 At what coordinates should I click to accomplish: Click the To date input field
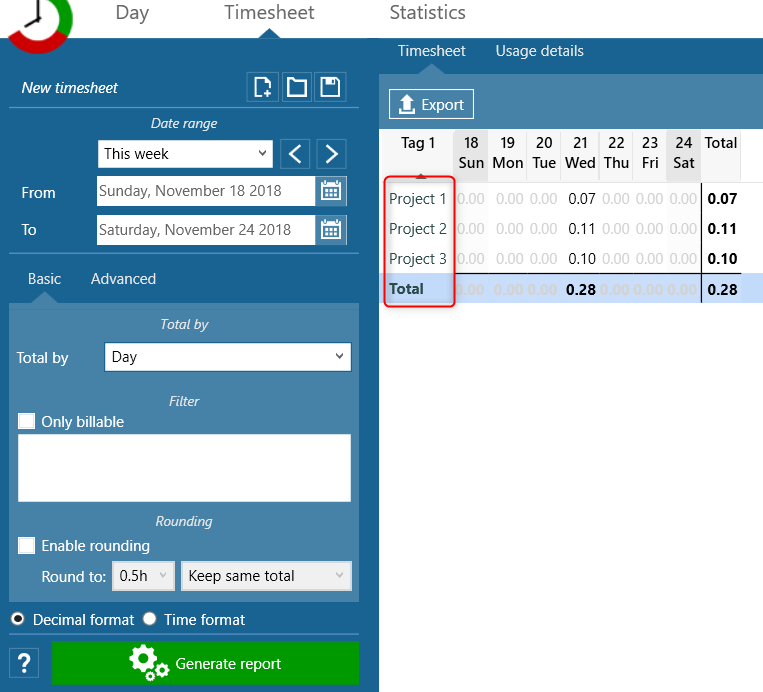(206, 230)
